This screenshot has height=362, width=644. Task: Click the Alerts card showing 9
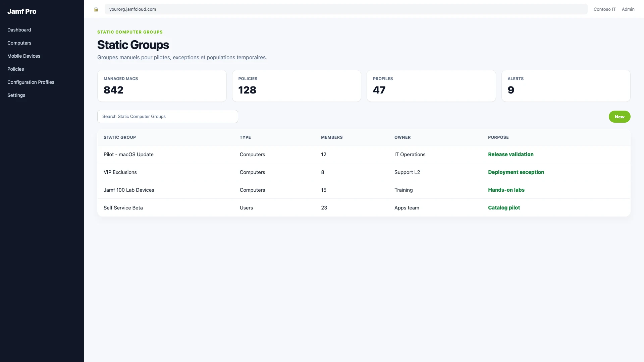click(x=566, y=86)
